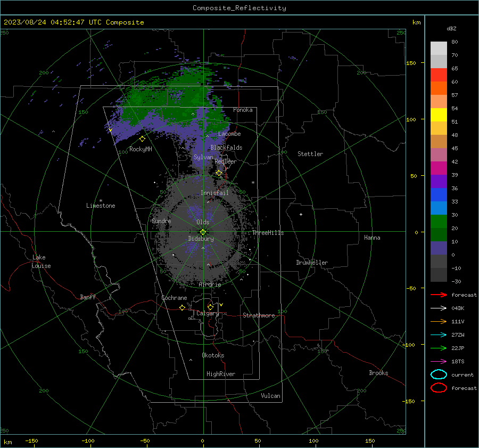Click the asterisk marker east of Innisfail
The height and width of the screenshot is (448, 479).
click(x=253, y=183)
